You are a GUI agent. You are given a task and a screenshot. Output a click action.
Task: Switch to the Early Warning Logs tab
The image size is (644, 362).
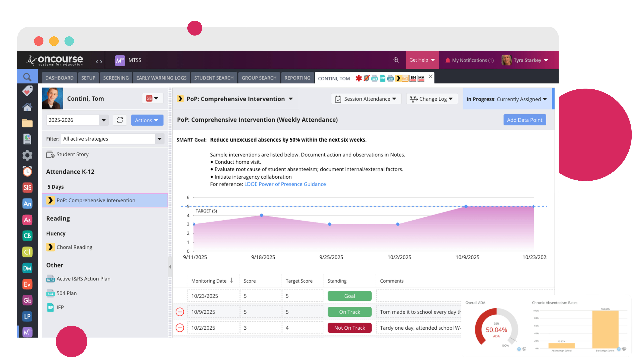161,78
